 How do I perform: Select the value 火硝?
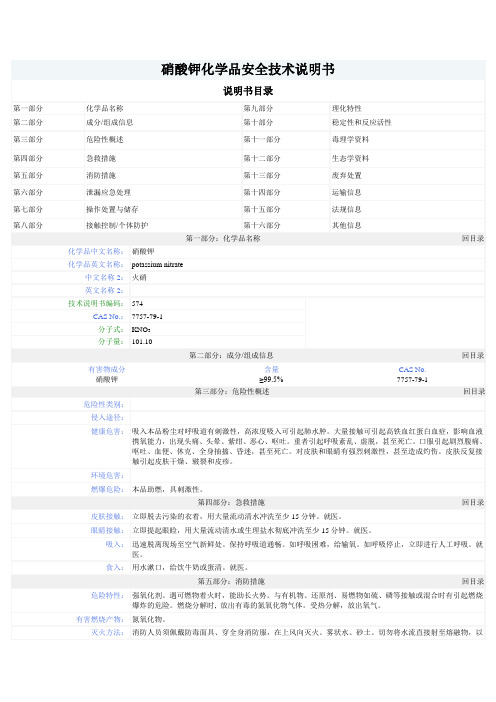click(139, 277)
